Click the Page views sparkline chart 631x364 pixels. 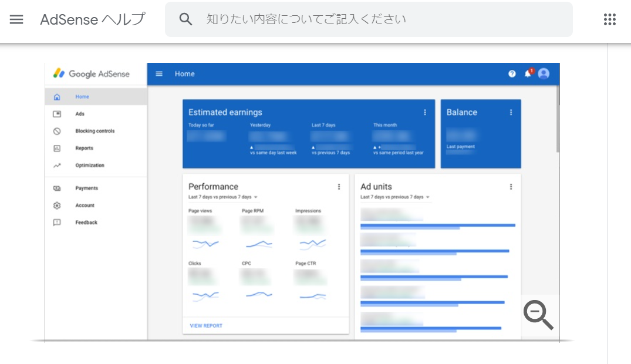[x=205, y=244]
